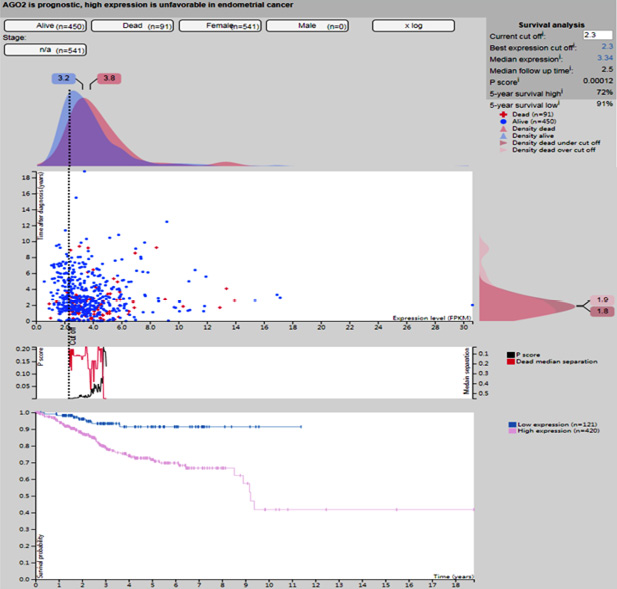617x589 pixels.
Task: Click the P score value 0.00012
Action: (x=598, y=81)
